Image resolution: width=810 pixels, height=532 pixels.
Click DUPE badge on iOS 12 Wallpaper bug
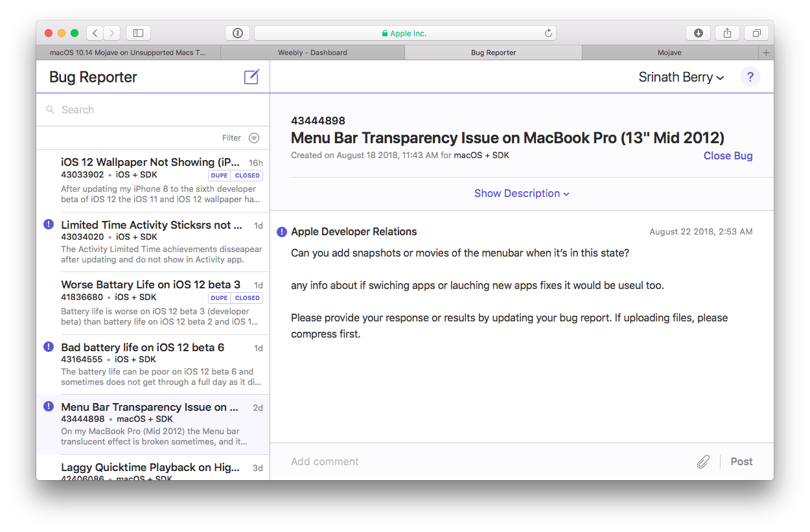[219, 176]
